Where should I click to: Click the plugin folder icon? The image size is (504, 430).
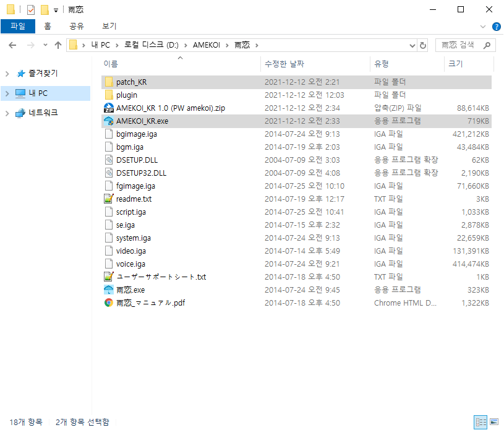pos(109,95)
